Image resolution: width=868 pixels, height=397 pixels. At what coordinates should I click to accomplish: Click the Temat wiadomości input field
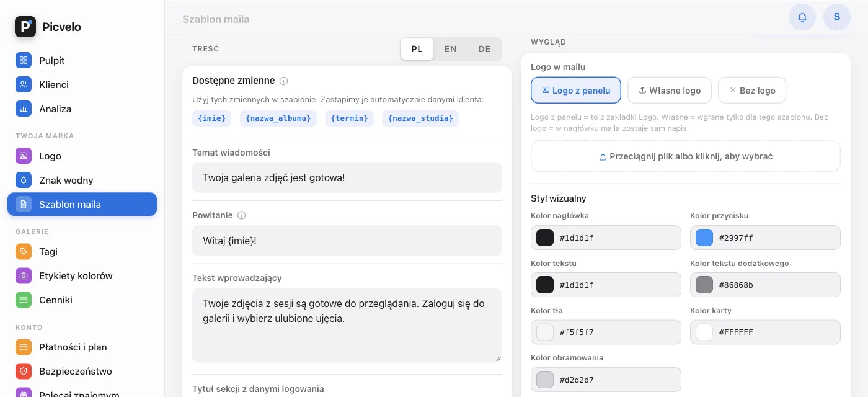coord(347,177)
